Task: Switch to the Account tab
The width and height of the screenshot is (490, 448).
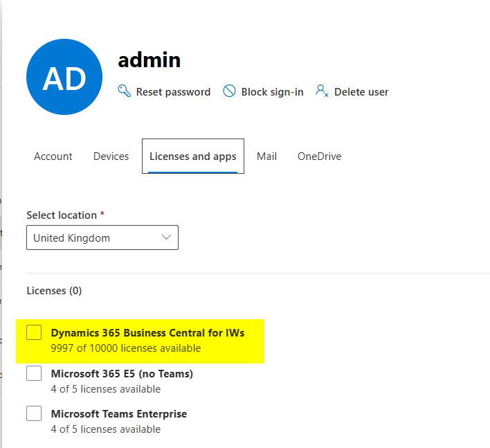Action: pos(53,156)
